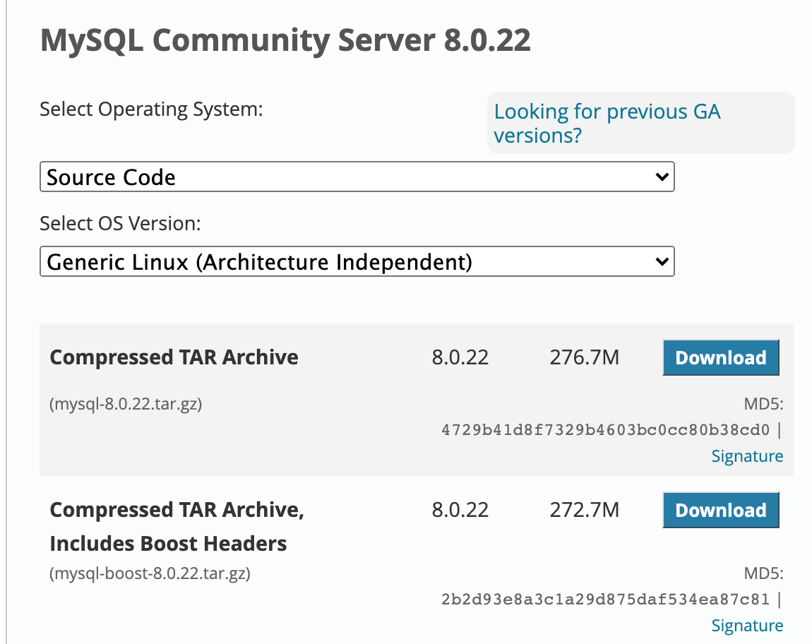812x644 pixels.
Task: Click the 272.7M file size
Action: (584, 511)
